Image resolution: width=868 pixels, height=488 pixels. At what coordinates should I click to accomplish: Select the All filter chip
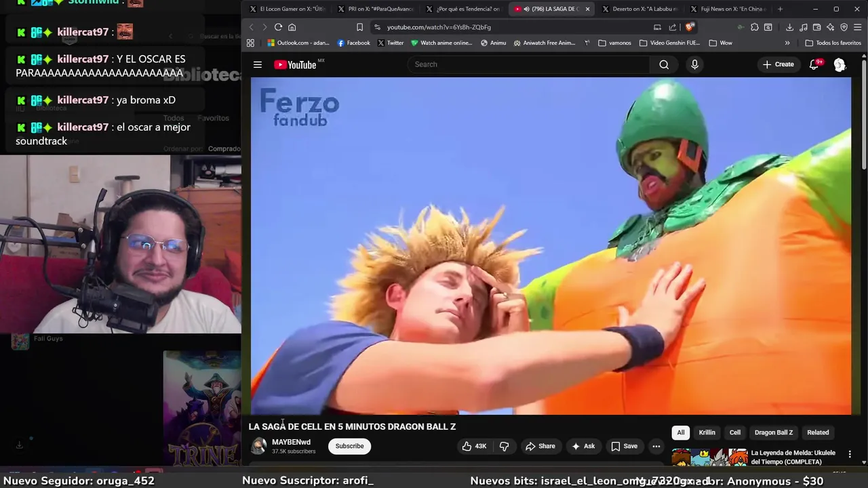point(681,432)
